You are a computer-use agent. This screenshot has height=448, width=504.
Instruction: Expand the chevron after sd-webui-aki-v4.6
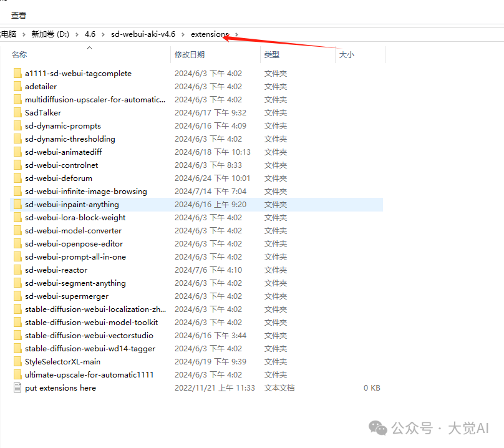pyautogui.click(x=183, y=34)
